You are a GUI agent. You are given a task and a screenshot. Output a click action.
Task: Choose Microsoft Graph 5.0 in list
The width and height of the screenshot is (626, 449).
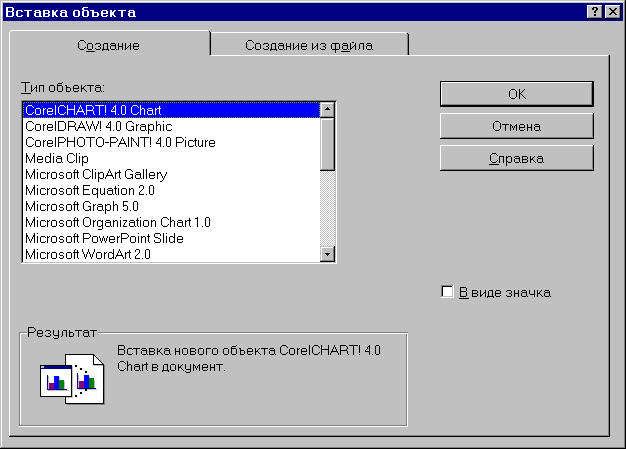(x=82, y=206)
